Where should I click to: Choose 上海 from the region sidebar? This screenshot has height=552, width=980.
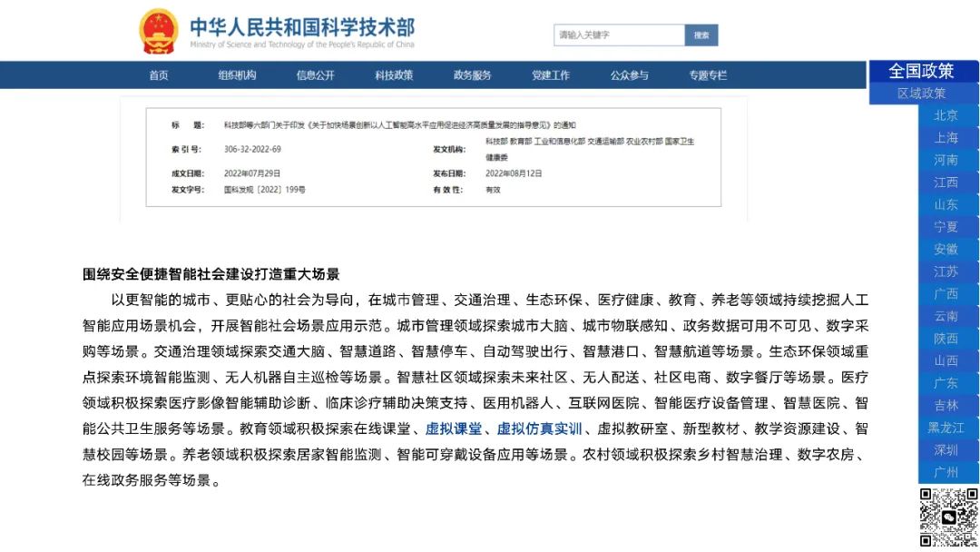pos(946,138)
